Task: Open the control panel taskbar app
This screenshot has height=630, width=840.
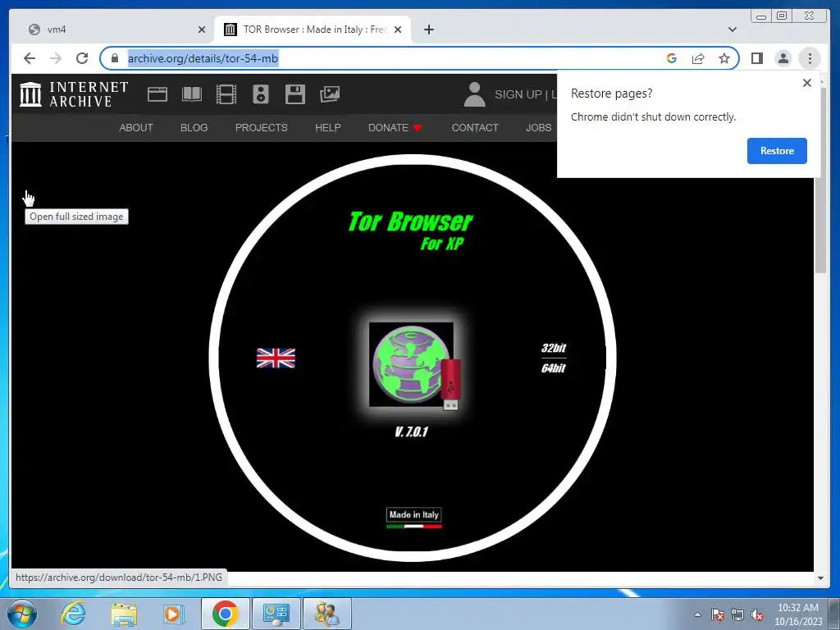Action: (276, 614)
